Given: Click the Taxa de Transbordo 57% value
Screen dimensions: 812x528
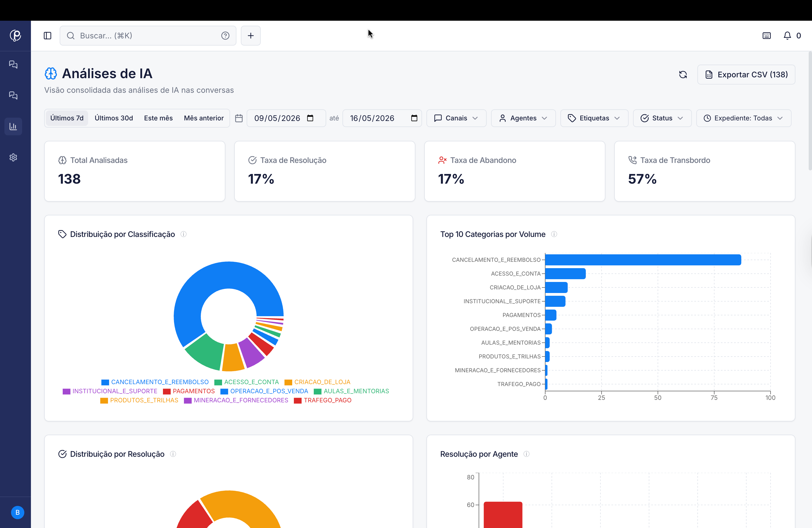Looking at the screenshot, I should tap(642, 179).
